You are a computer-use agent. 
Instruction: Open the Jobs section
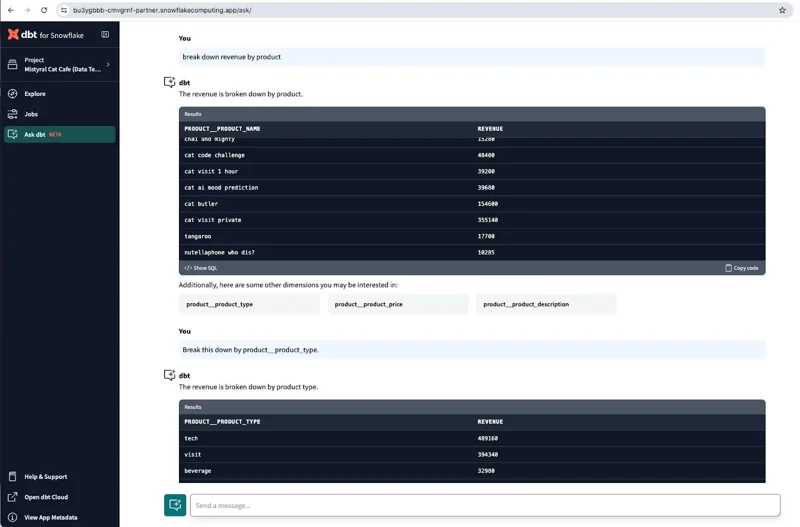(60, 114)
